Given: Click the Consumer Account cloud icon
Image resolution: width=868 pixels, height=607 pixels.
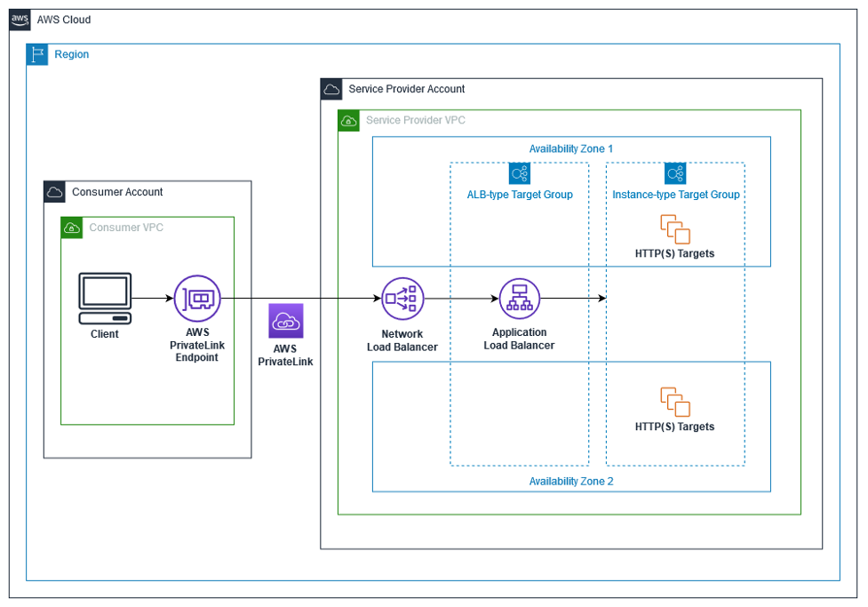Looking at the screenshot, I should (x=54, y=192).
